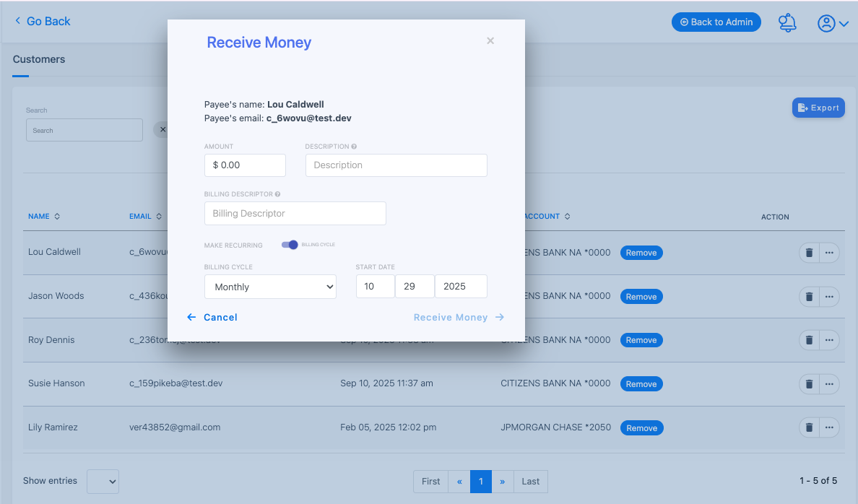Click trash icon for Roy Dennis
858x504 pixels.
809,340
